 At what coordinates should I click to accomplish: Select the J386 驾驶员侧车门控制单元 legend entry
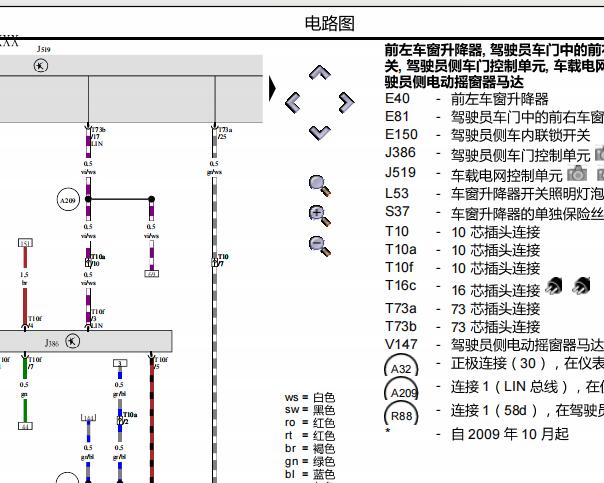488,153
